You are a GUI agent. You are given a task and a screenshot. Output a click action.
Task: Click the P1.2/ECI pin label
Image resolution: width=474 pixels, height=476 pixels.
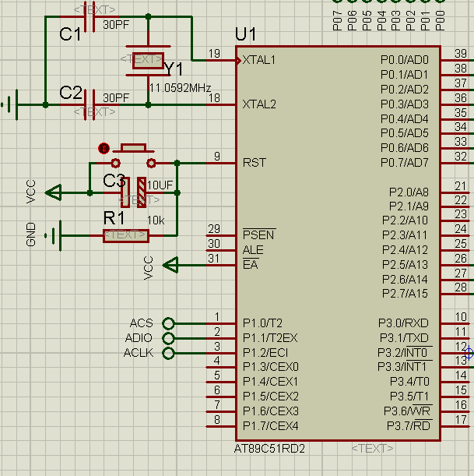tap(265, 353)
